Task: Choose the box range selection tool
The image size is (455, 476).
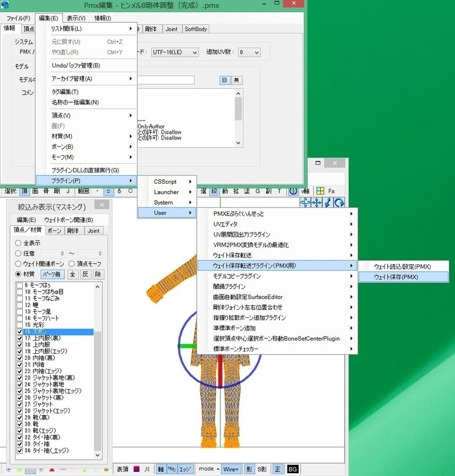Action: [109, 191]
